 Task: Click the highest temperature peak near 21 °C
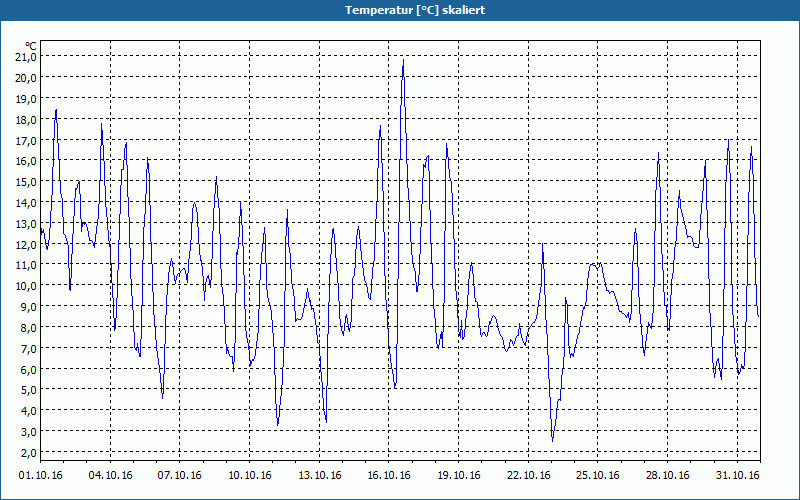[403, 60]
